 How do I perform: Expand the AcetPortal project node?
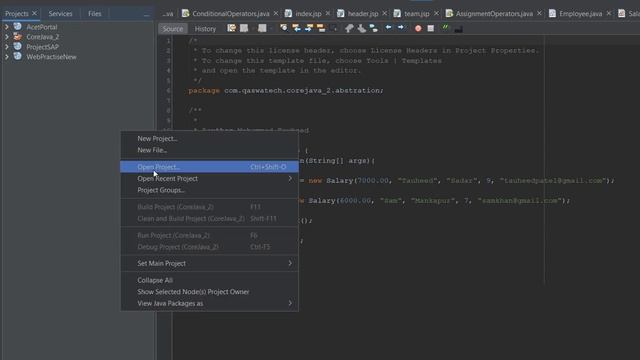coord(7,27)
